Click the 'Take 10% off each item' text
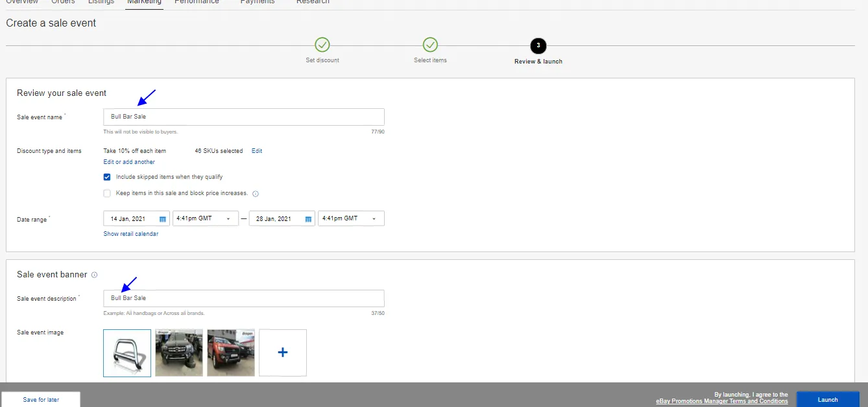 pos(135,151)
